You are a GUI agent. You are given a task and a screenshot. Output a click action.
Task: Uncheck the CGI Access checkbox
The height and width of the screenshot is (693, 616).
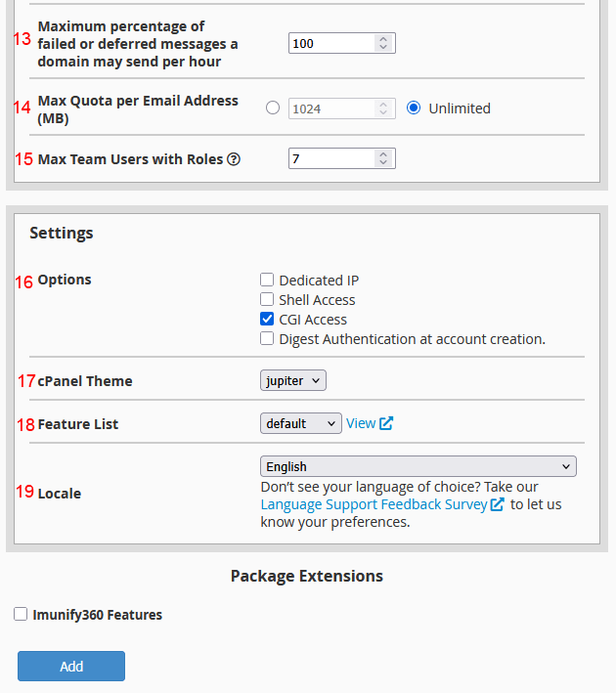click(x=267, y=320)
